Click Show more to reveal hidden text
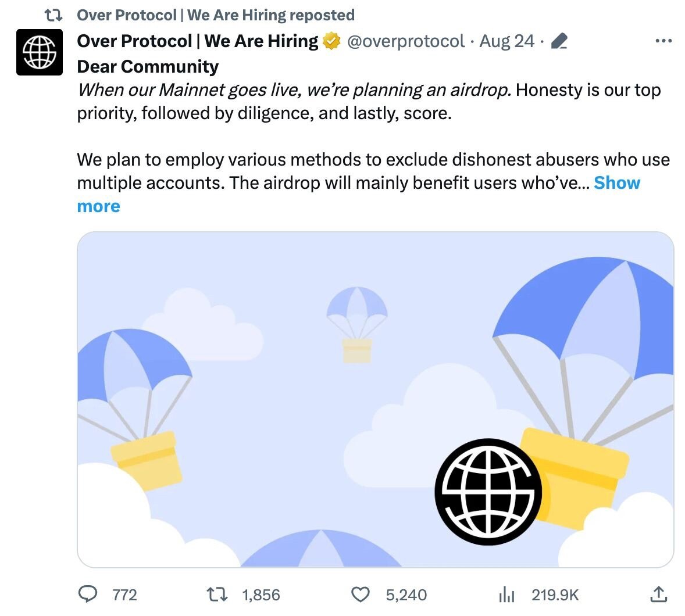Viewport: 685px width, 616px height. [x=98, y=205]
